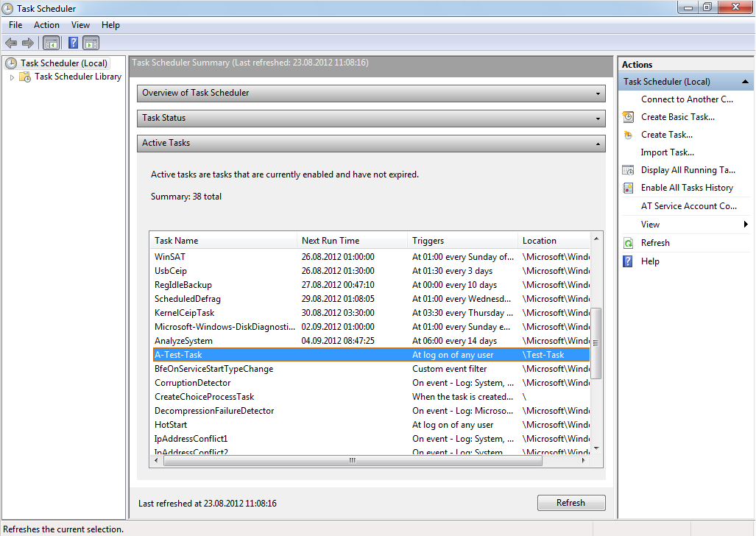Select the HotStart task row
The height and width of the screenshot is (536, 756).
[x=171, y=425]
